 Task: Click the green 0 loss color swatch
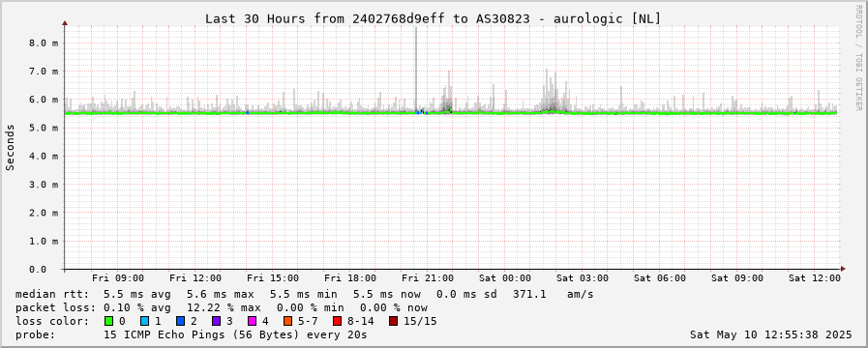click(108, 321)
